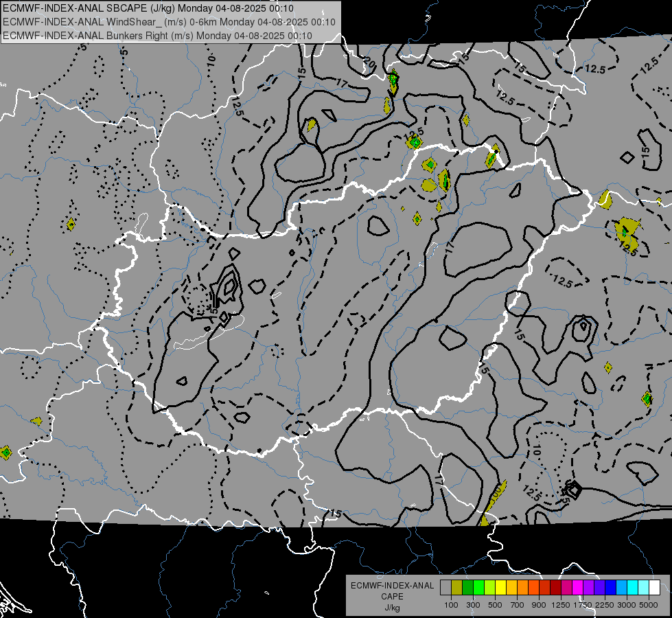
Task: Click the legend label '3000'
Action: coord(627,605)
